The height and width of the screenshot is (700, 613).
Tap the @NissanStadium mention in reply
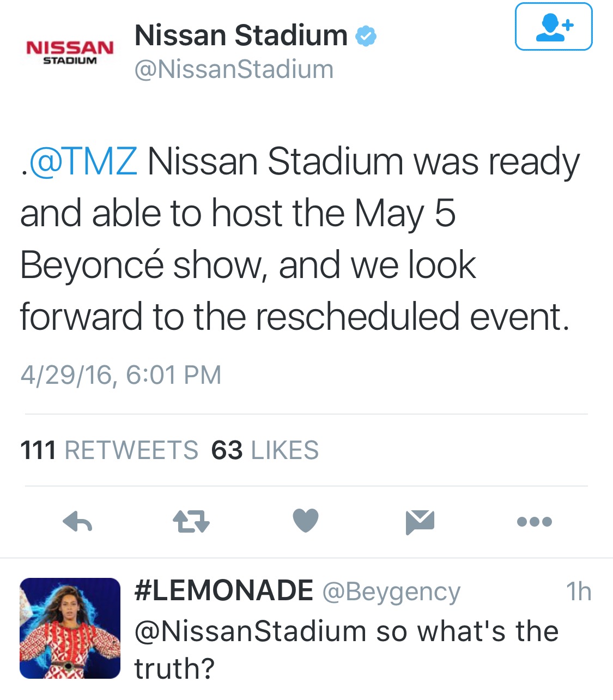tap(250, 631)
